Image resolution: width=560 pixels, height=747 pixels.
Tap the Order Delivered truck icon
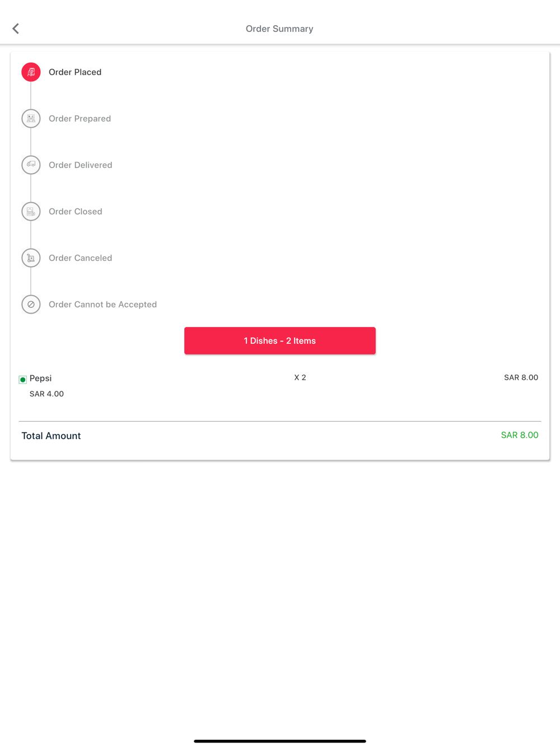[x=31, y=165]
